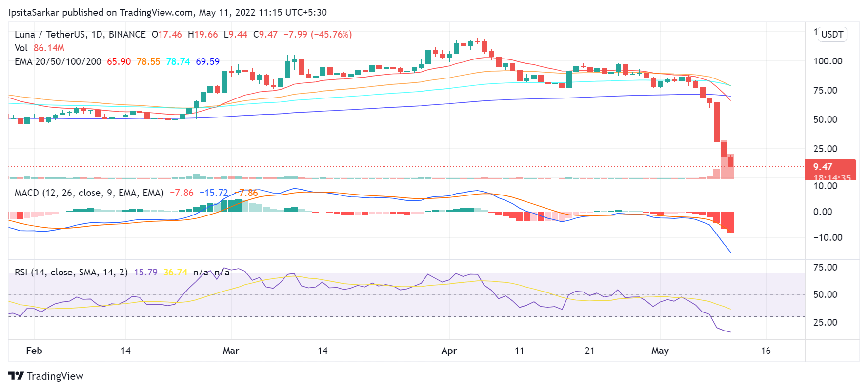This screenshot has height=390, width=868.
Task: Click the Vol indicator label
Action: pos(21,48)
